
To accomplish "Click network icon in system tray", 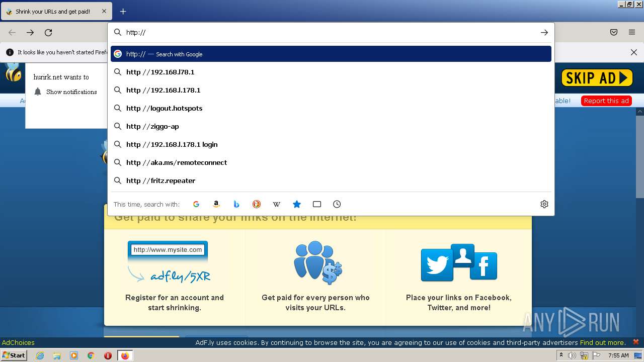I will tap(584, 355).
